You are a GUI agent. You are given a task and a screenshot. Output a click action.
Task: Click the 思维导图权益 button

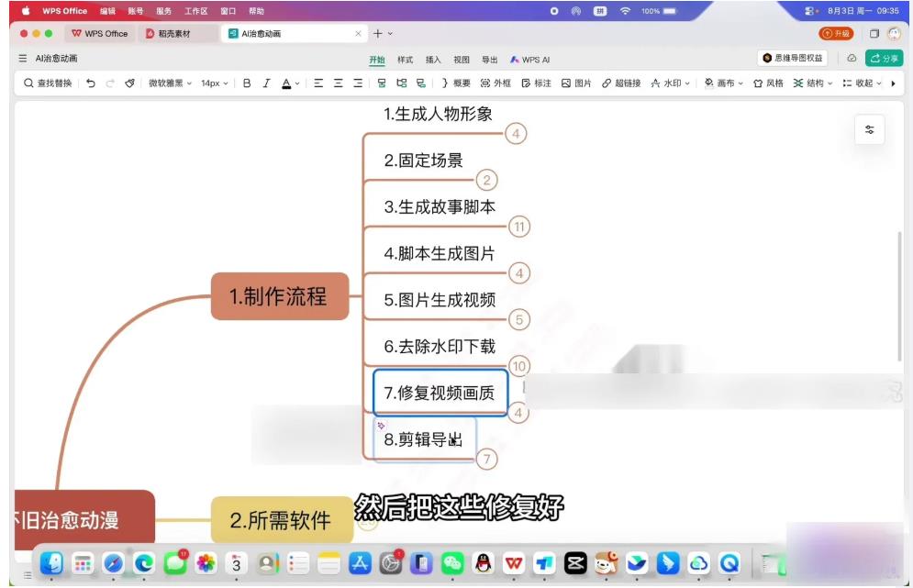point(793,58)
